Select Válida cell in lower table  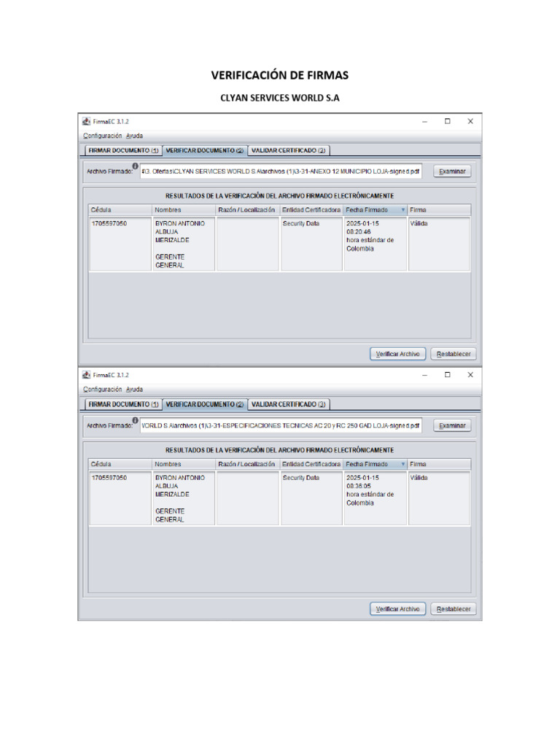click(x=439, y=498)
